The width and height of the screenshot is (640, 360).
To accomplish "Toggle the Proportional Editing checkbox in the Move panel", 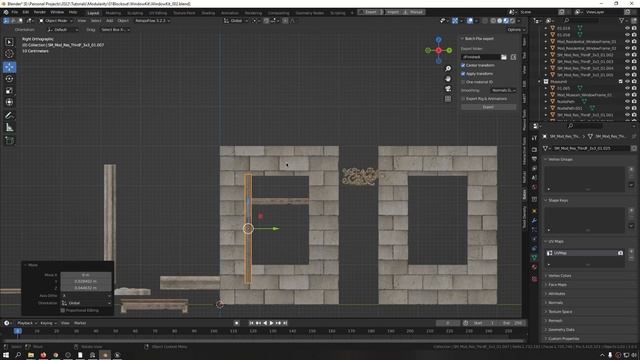I will 62,310.
